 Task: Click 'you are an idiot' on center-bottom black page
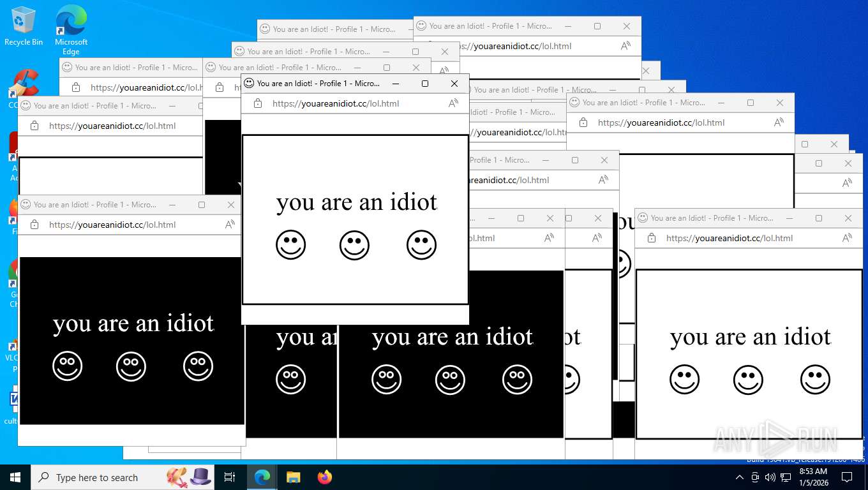(453, 337)
